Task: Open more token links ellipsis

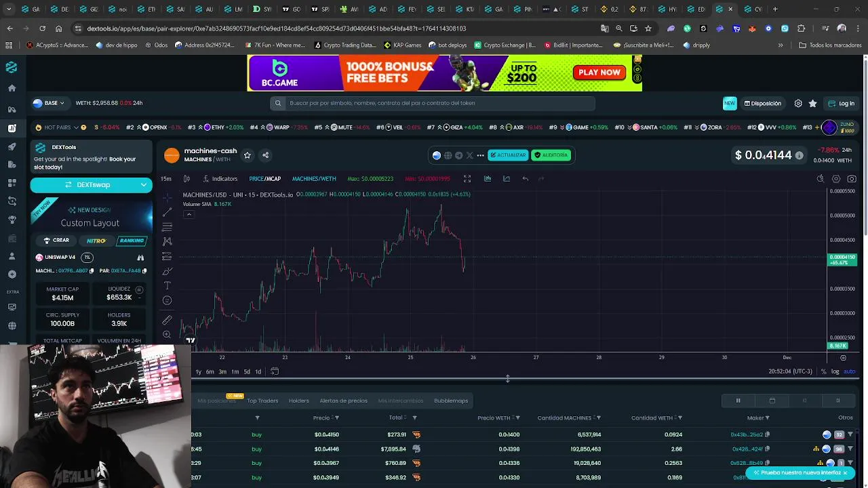Action: 481,155
